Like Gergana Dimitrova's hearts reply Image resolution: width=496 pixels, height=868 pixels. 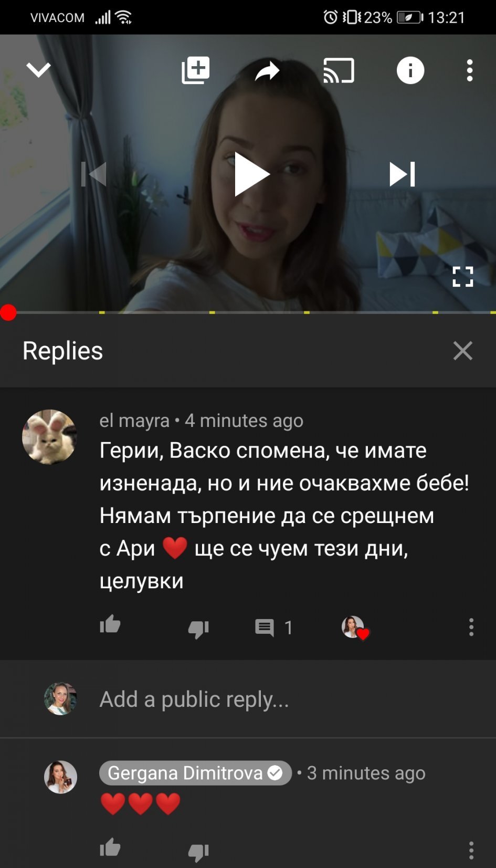point(110,848)
